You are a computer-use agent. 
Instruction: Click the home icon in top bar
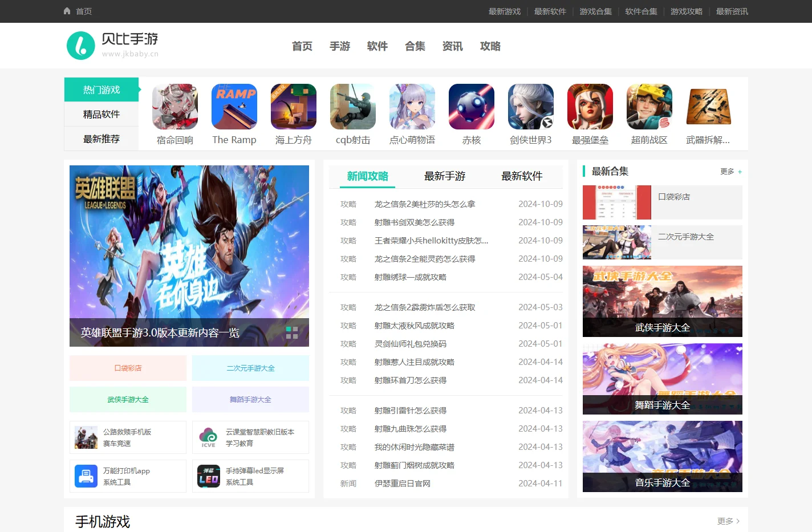tap(67, 11)
